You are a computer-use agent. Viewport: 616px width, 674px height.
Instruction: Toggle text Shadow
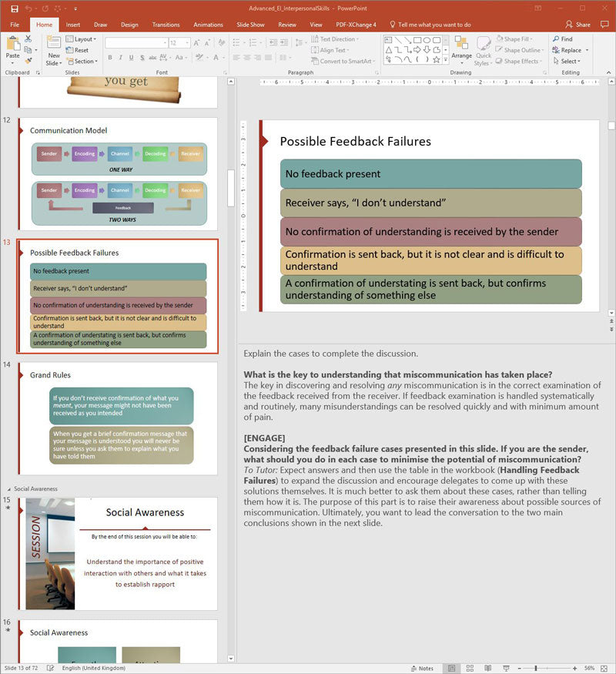[x=142, y=58]
